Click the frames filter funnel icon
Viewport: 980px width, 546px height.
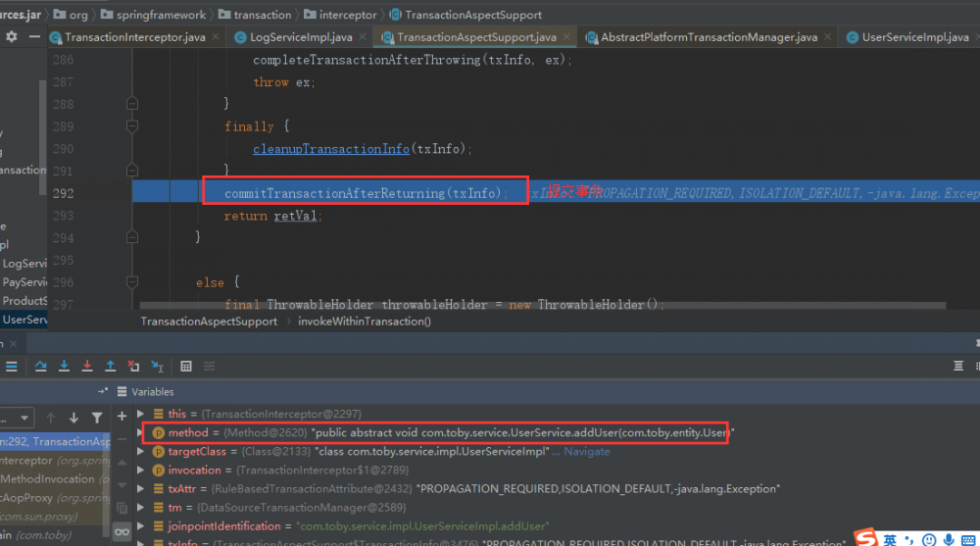[97, 418]
